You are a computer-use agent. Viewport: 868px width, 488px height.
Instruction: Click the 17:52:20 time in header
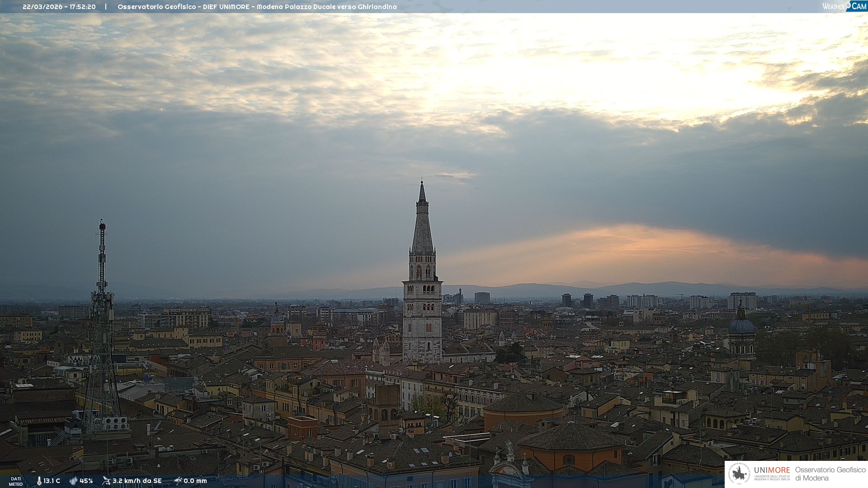(x=82, y=7)
